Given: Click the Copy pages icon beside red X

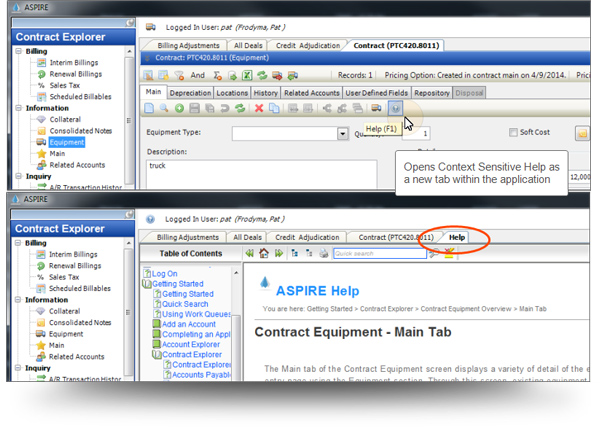Looking at the screenshot, I should click(x=274, y=108).
